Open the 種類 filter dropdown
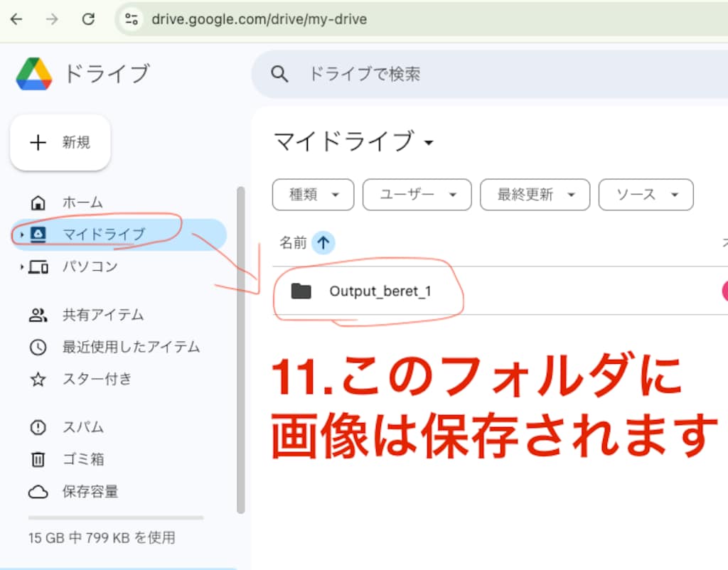This screenshot has width=728, height=570. pyautogui.click(x=313, y=195)
